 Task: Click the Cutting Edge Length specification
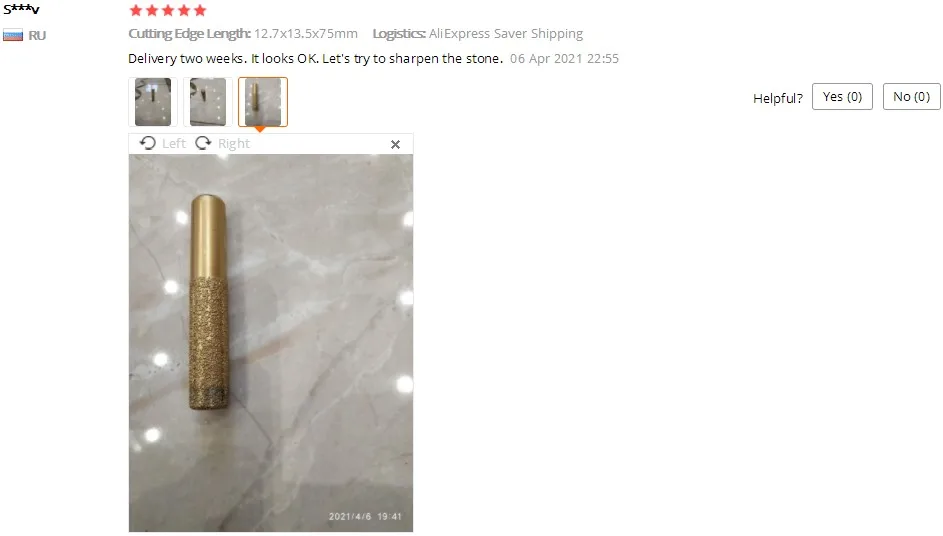(x=243, y=34)
